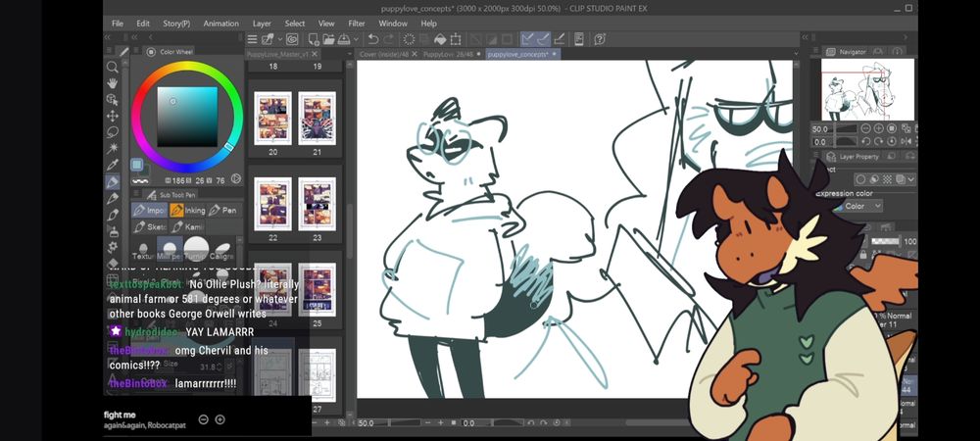The image size is (980, 441).
Task: Select the Zoom magnifier tool
Action: click(113, 67)
